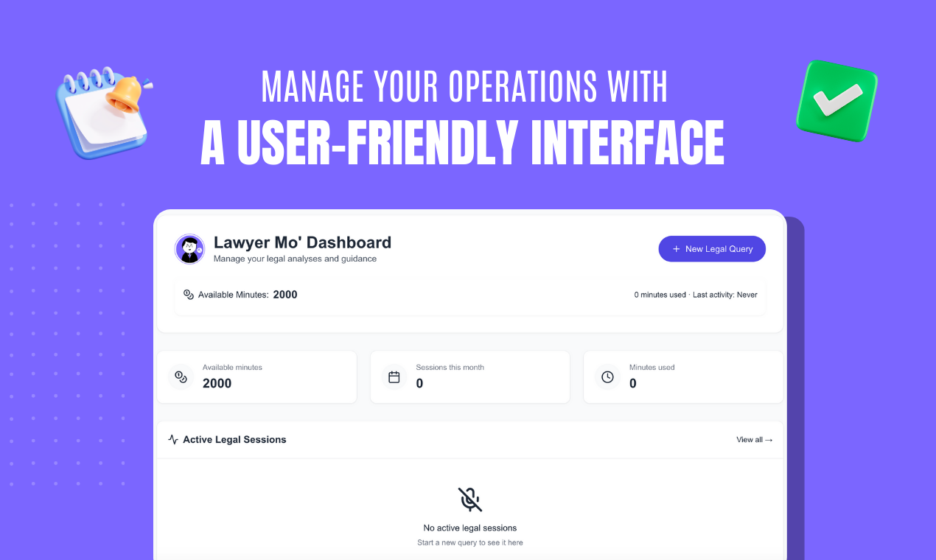This screenshot has width=936, height=560.
Task: Click the Lawyer Mo' avatar picture
Action: (x=189, y=249)
